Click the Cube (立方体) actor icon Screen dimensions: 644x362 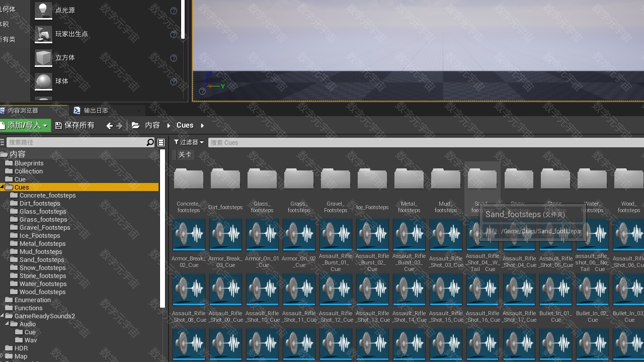click(x=43, y=58)
